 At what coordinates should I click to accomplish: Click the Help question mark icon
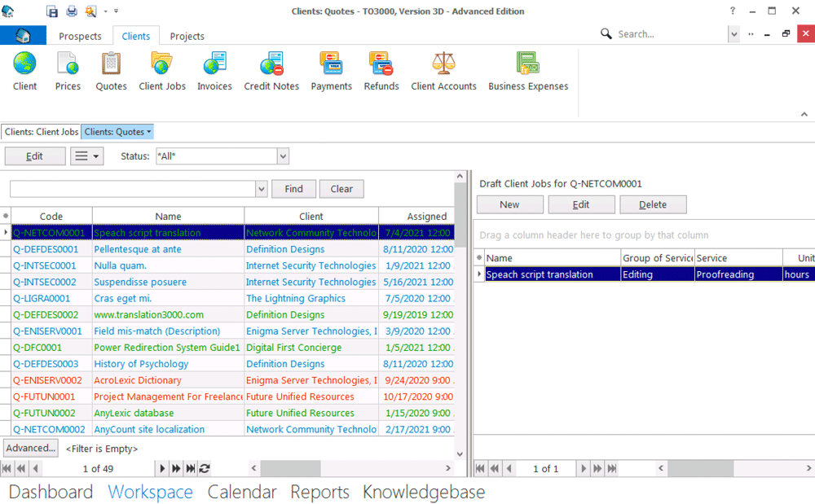click(x=733, y=11)
